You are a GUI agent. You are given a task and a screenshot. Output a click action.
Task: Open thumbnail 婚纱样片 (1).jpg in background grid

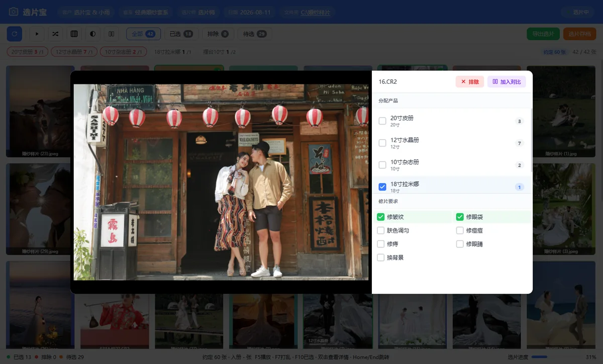click(561, 111)
